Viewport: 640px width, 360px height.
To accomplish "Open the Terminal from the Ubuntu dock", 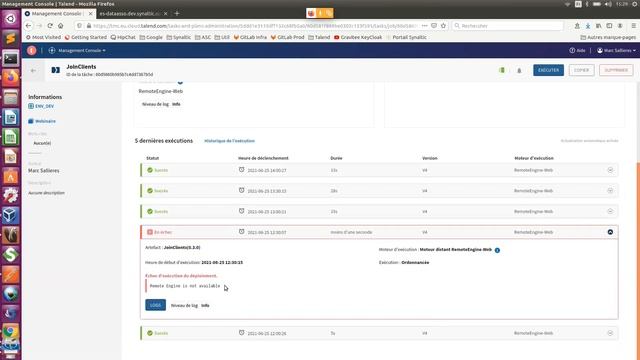I will [11, 58].
